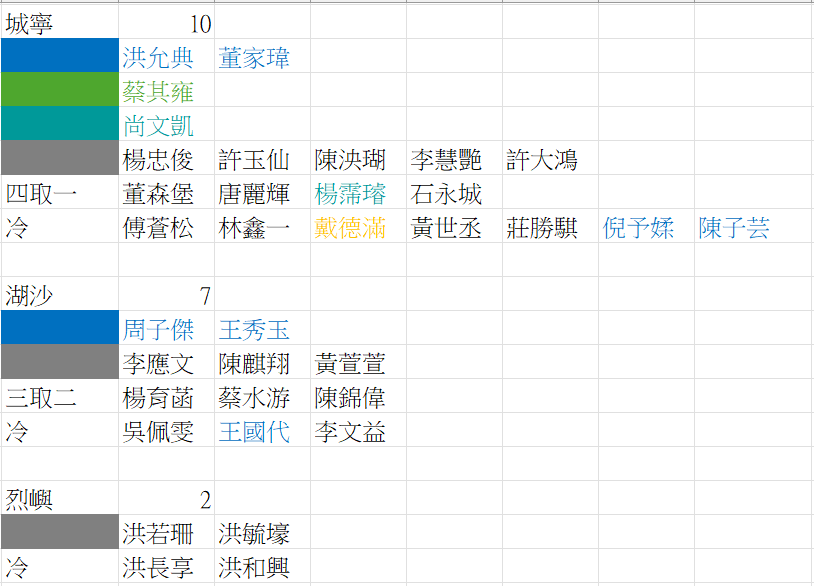Click the cell with value 10
Viewport: 814px width, 586px height.
167,24
